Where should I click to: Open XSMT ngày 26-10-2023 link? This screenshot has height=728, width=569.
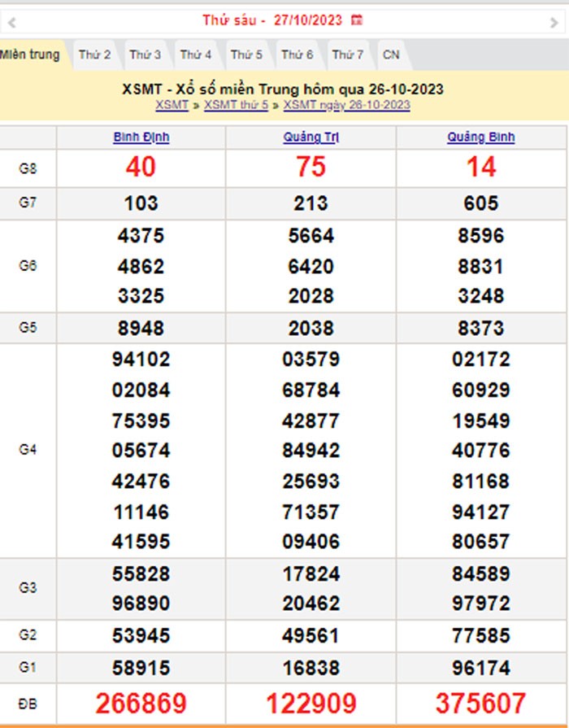(x=346, y=105)
